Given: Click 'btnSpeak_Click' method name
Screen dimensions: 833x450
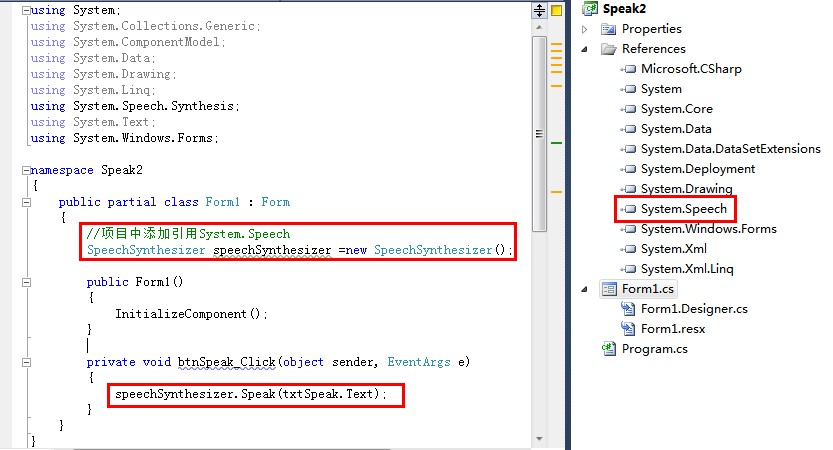Looking at the screenshot, I should pyautogui.click(x=226, y=362).
